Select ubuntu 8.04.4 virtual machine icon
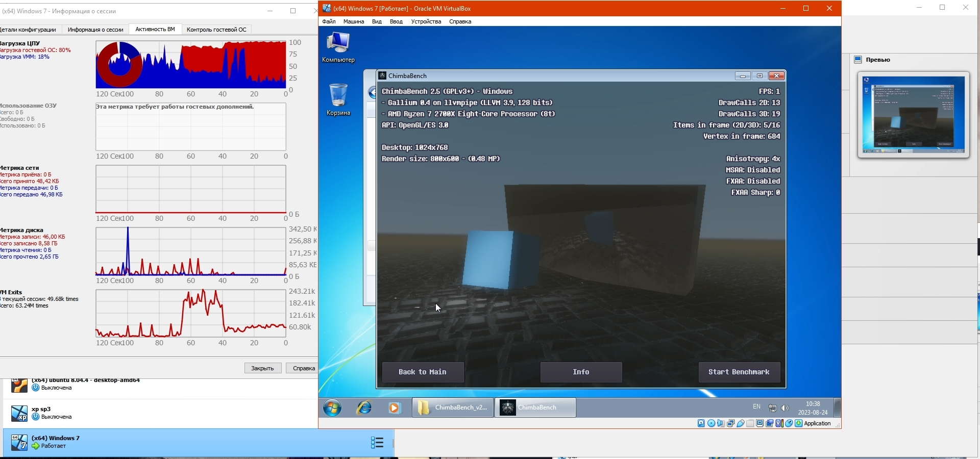Screen dimensions: 980x459 [19, 385]
